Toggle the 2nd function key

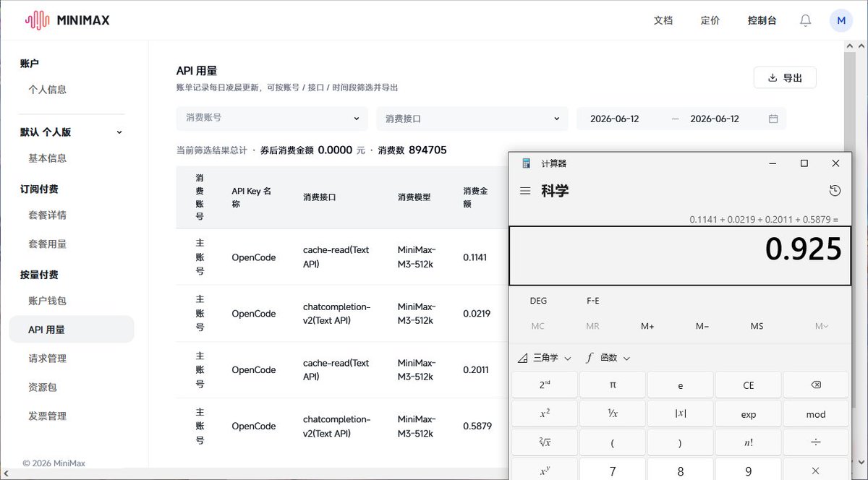tap(545, 385)
